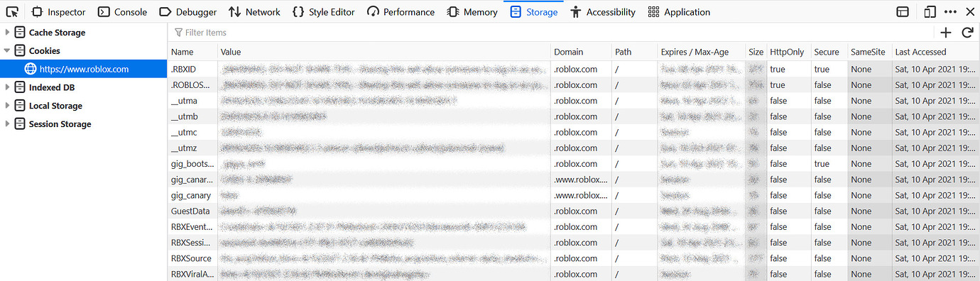This screenshot has width=980, height=281.
Task: Select the RBXEvent… cookie row
Action: coord(574,227)
